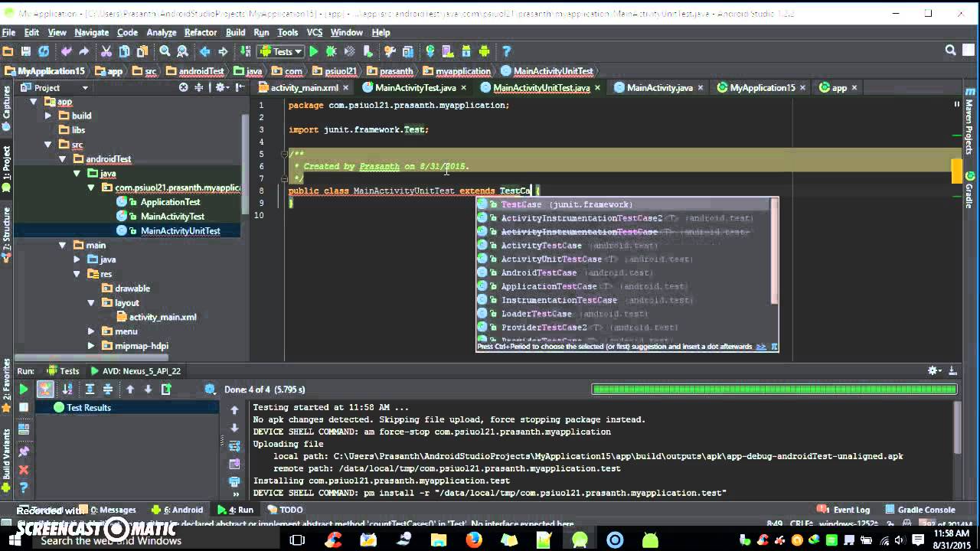Click the Synchronize toolbar icon
The image size is (980, 551).
(x=44, y=51)
